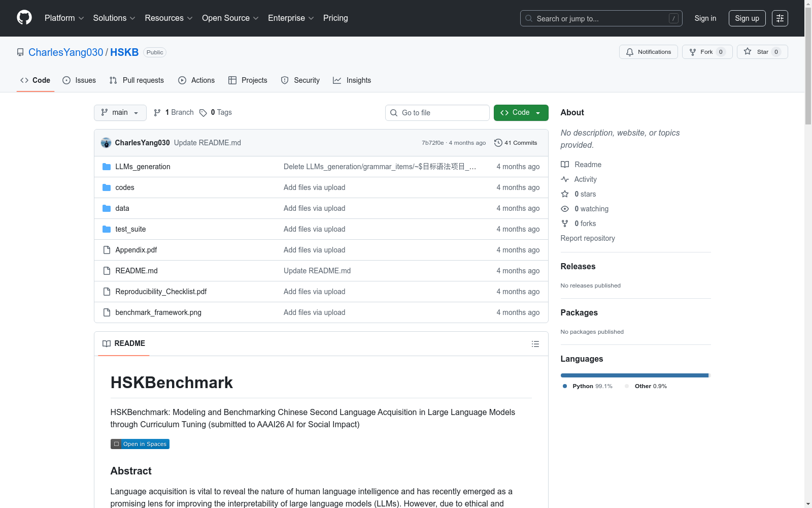Expand the Resources menu
The width and height of the screenshot is (812, 508).
tap(168, 18)
